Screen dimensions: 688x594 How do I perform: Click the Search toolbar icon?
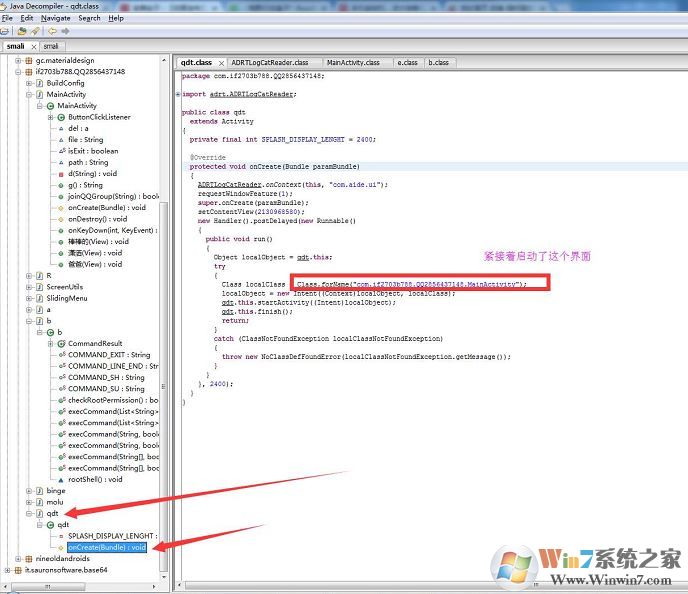click(35, 31)
